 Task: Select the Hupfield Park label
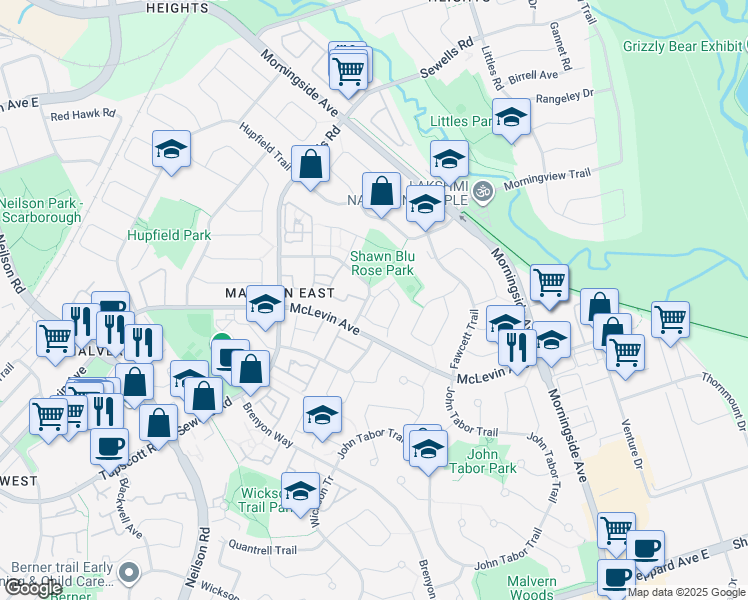169,235
